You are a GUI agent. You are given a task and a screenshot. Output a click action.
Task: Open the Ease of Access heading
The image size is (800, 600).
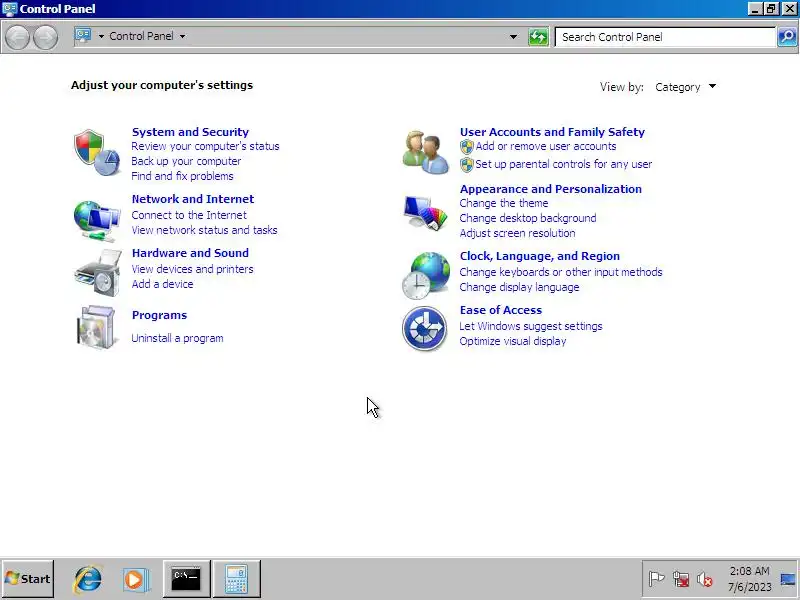501,310
